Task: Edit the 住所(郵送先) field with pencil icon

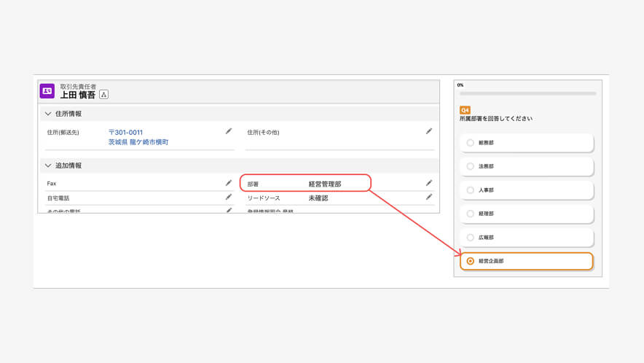Action: (229, 131)
